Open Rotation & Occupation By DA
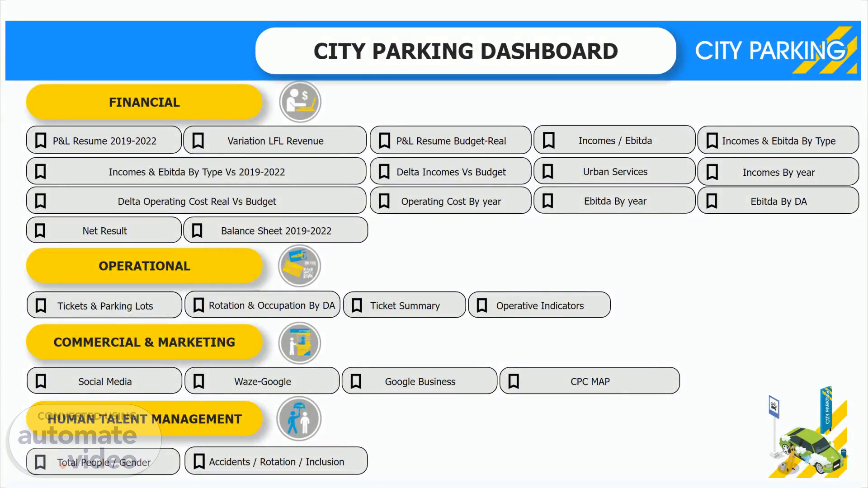This screenshot has height=488, width=868. click(x=262, y=305)
